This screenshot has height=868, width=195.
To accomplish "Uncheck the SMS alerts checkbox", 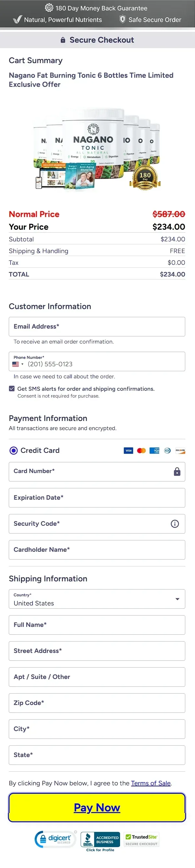I will pyautogui.click(x=12, y=388).
